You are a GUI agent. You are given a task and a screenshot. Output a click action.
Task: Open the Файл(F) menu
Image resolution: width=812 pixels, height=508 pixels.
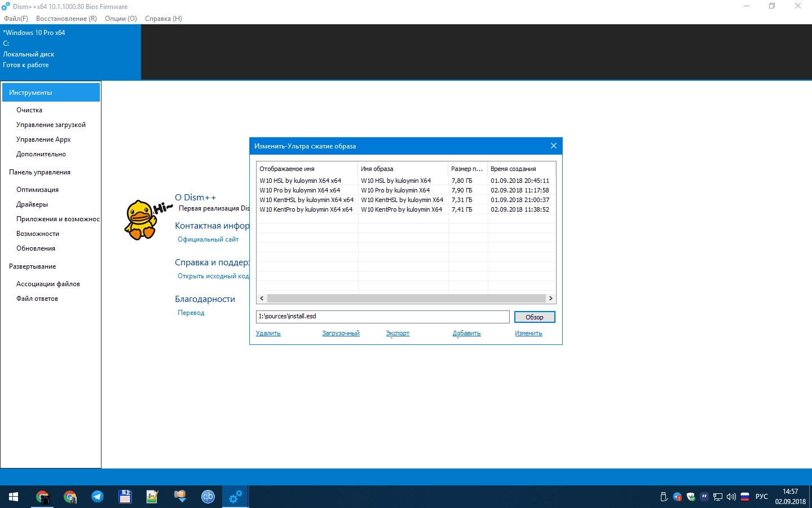[16, 19]
